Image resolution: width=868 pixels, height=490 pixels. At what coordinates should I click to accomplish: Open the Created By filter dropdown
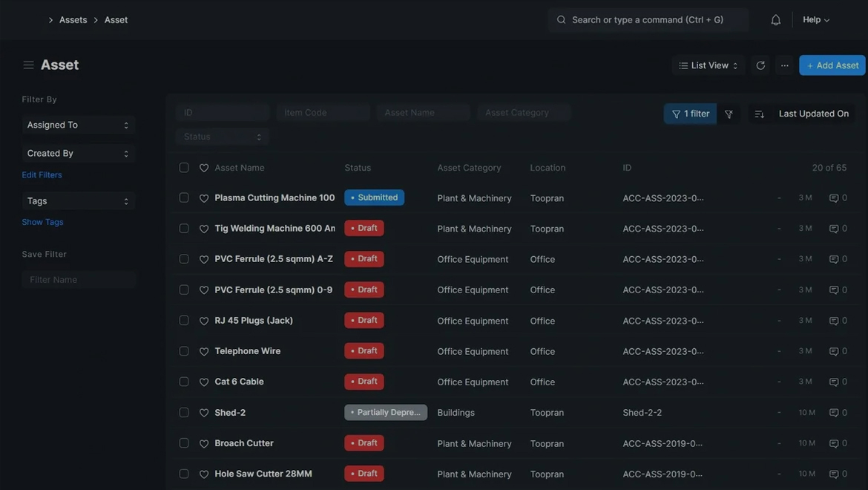coord(78,153)
